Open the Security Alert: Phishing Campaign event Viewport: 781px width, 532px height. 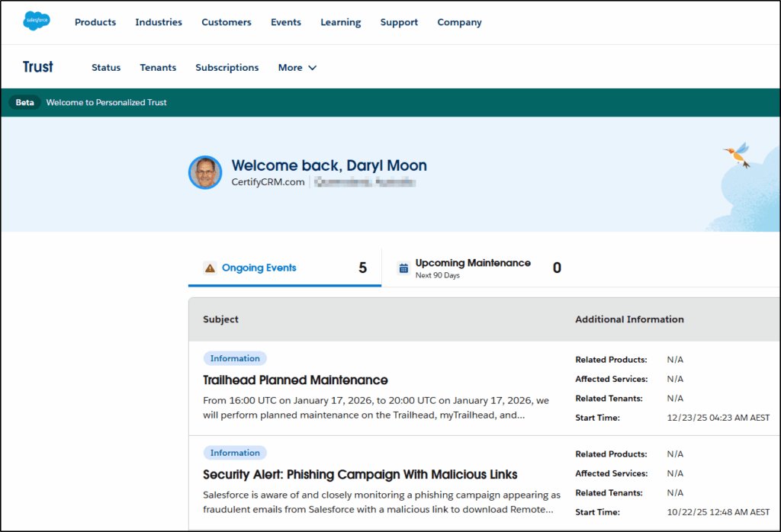coord(358,474)
